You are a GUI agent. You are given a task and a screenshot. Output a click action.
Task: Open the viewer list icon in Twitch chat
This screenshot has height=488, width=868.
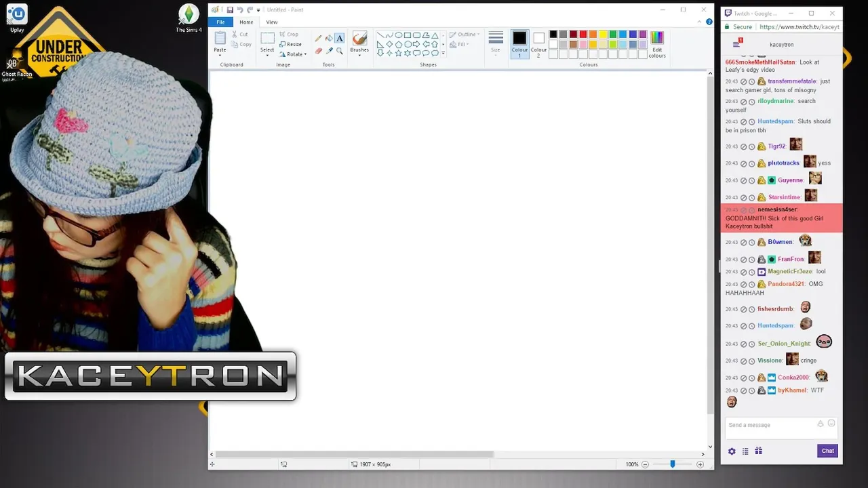coord(745,451)
